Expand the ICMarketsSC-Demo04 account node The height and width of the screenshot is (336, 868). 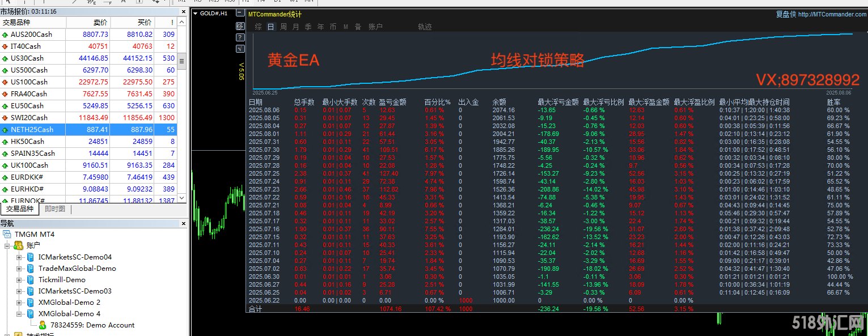pyautogui.click(x=19, y=257)
